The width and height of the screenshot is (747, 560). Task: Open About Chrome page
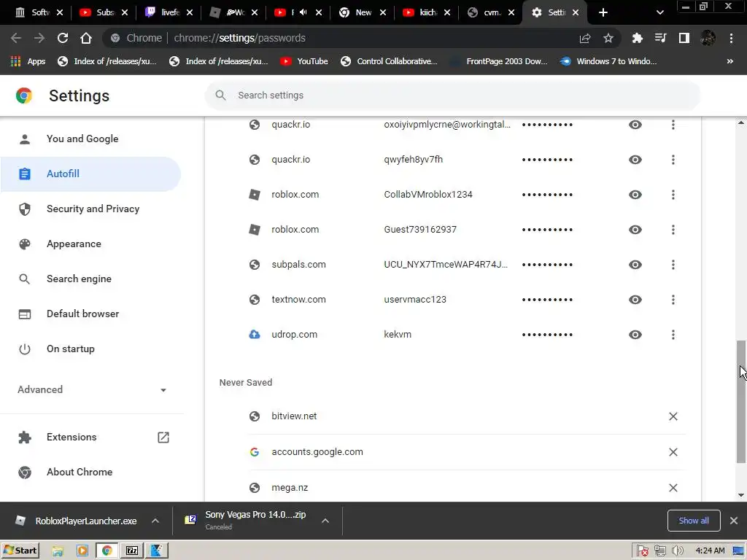tap(90, 472)
